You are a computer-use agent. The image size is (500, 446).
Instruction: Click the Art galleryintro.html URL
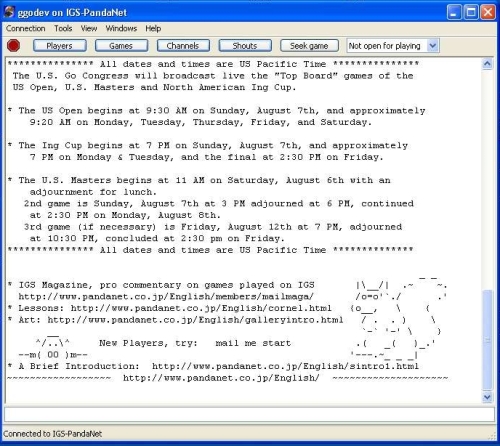point(195,320)
